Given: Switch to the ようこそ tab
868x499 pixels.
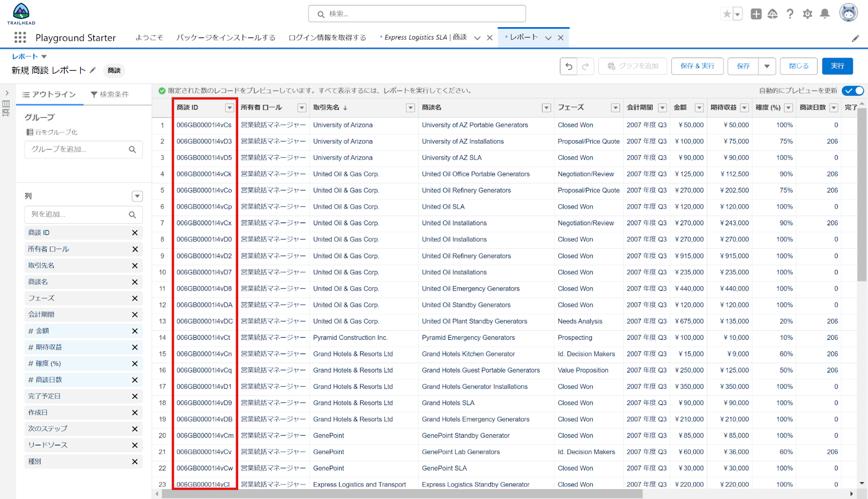Looking at the screenshot, I should point(149,37).
